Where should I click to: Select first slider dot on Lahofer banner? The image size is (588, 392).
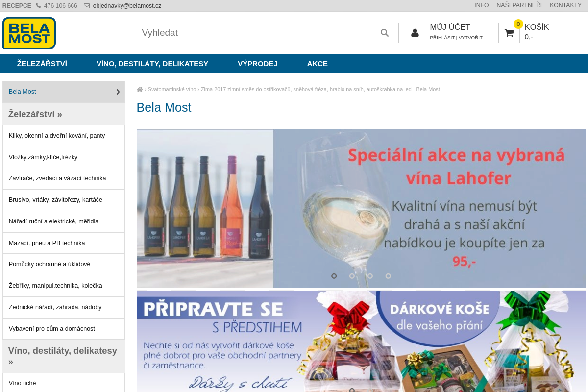(x=334, y=276)
